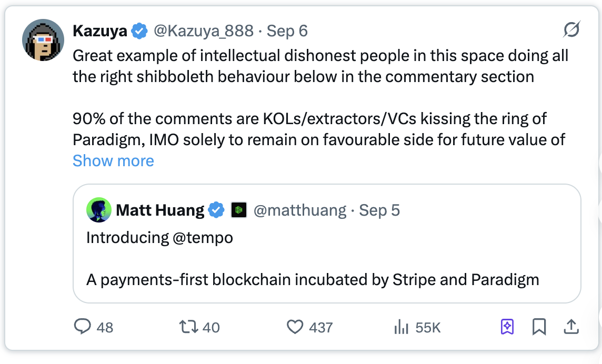Click Kazuya's blue verified badge
This screenshot has width=602, height=364.
coord(139,31)
